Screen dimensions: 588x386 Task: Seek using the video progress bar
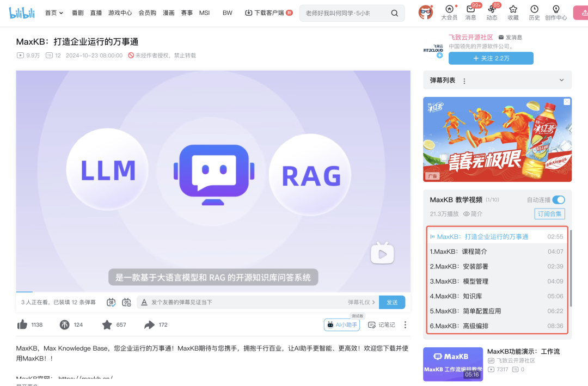(x=213, y=291)
